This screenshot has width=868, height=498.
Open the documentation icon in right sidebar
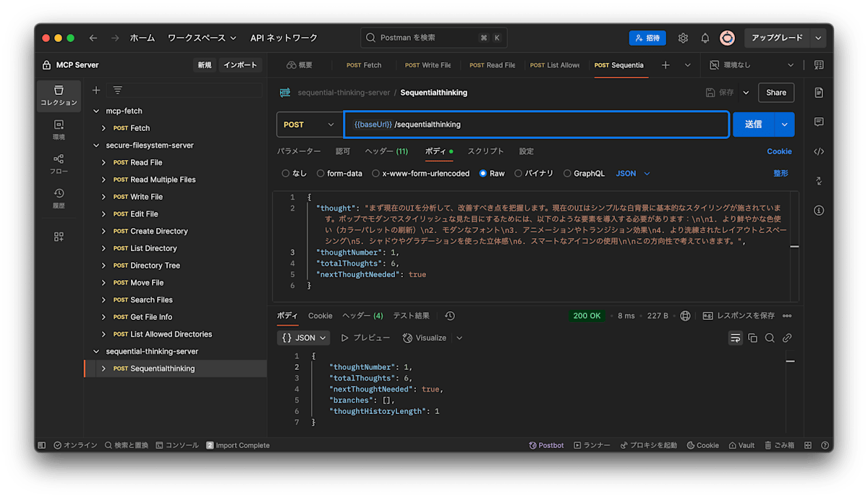[819, 93]
